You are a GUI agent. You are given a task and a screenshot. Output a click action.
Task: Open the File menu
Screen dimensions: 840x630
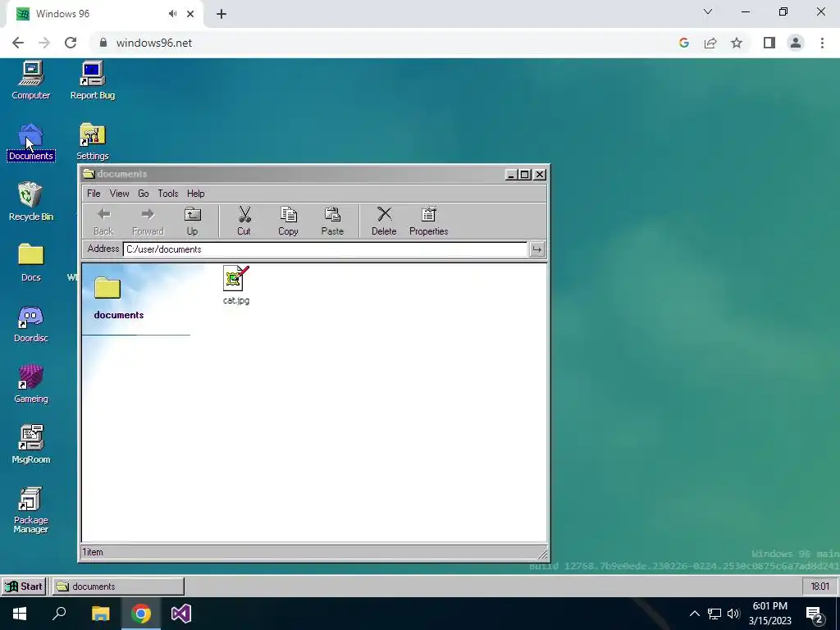click(x=94, y=194)
